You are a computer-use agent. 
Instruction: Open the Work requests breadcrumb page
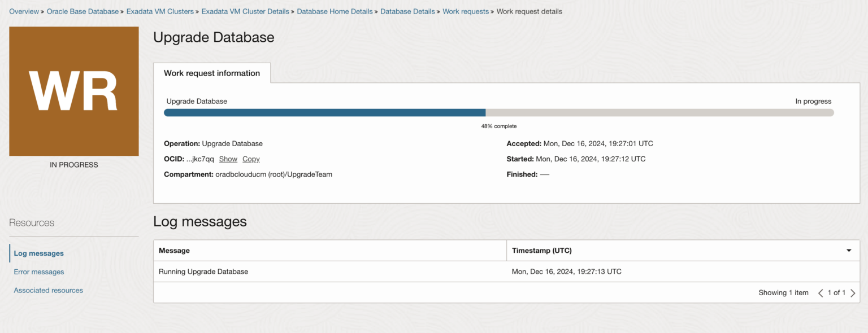point(465,11)
